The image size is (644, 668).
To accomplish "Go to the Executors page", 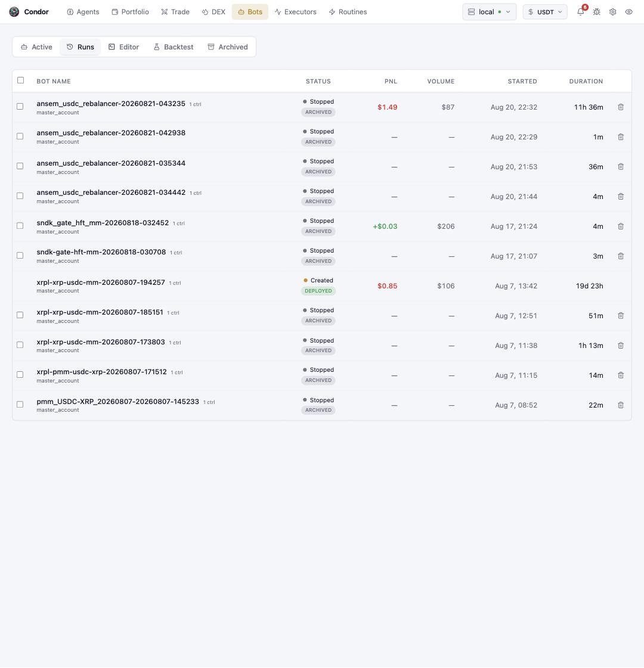I will tap(295, 12).
